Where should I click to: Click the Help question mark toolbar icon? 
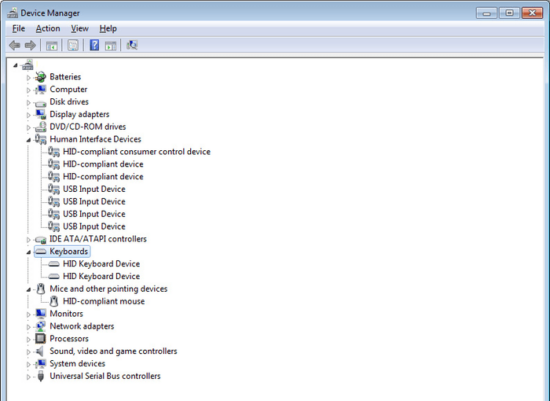[94, 45]
